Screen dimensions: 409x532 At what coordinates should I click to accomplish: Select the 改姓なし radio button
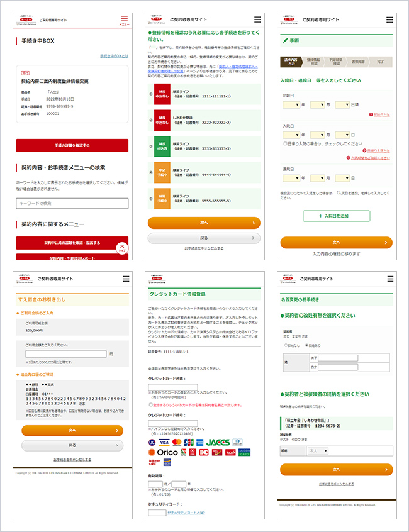(x=285, y=345)
